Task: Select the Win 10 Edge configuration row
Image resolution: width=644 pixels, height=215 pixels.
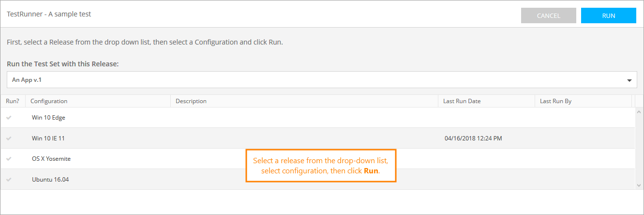Action: click(48, 118)
